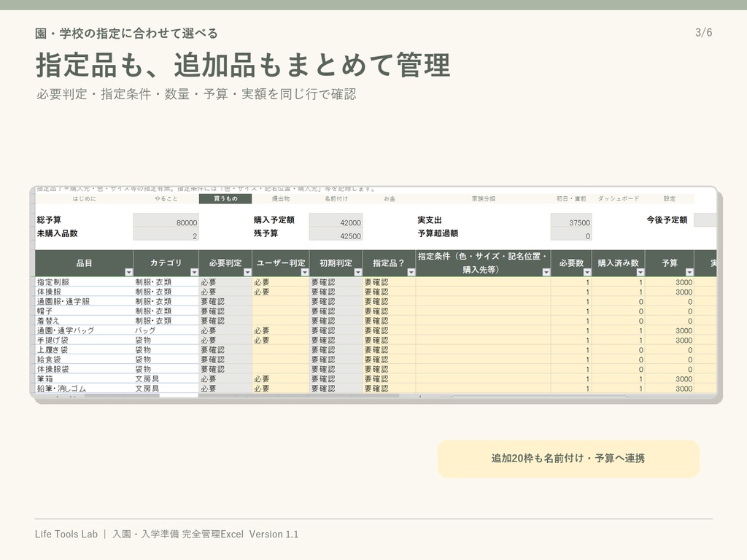Switch to the 提出物 sheet tab
This screenshot has height=560, width=747.
coord(281,198)
